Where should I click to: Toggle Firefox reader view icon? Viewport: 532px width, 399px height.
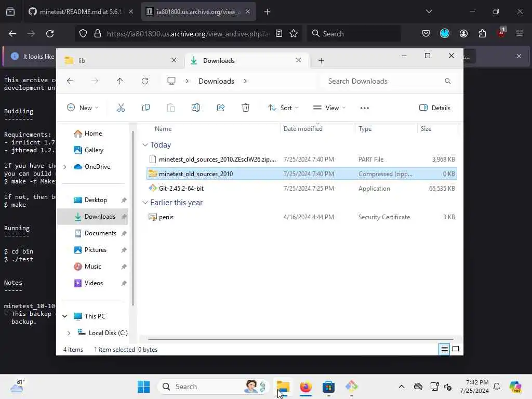pos(279,34)
